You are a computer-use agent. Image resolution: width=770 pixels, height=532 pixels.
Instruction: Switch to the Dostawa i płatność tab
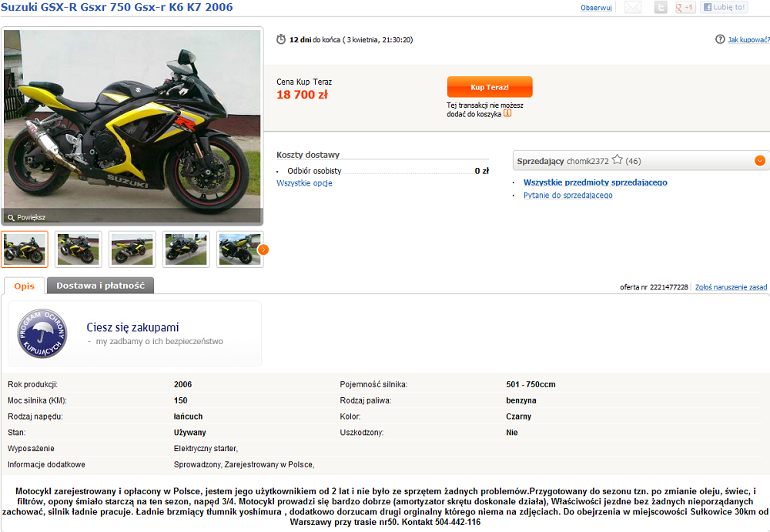[100, 286]
